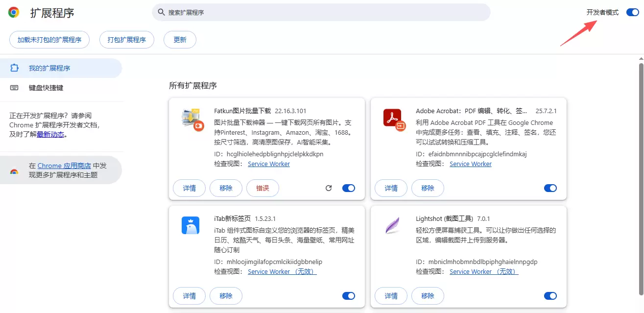This screenshot has height=313, width=644.
Task: Click the search magnifier icon
Action: [x=161, y=12]
